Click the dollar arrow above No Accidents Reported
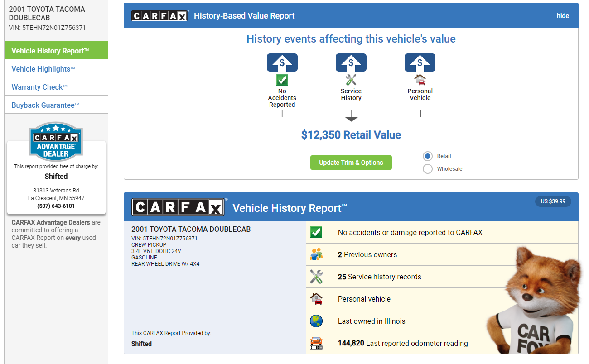This screenshot has height=364, width=589. 282,62
